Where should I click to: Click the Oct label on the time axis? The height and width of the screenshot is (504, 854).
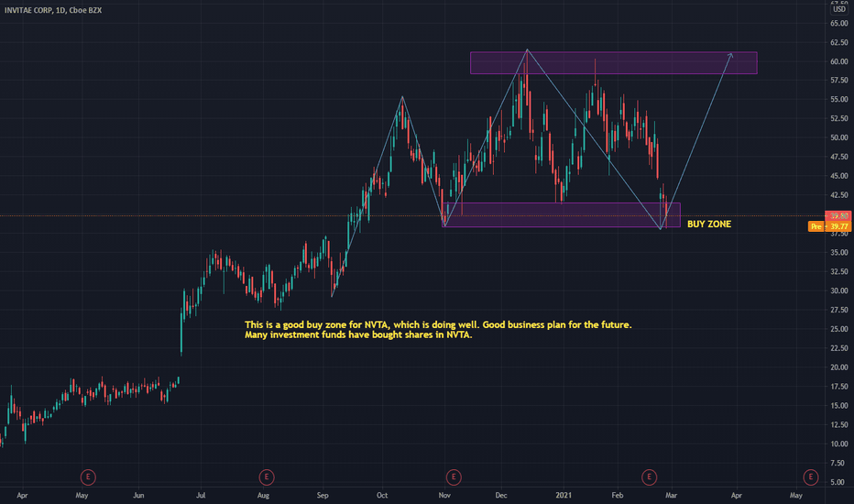tap(382, 495)
